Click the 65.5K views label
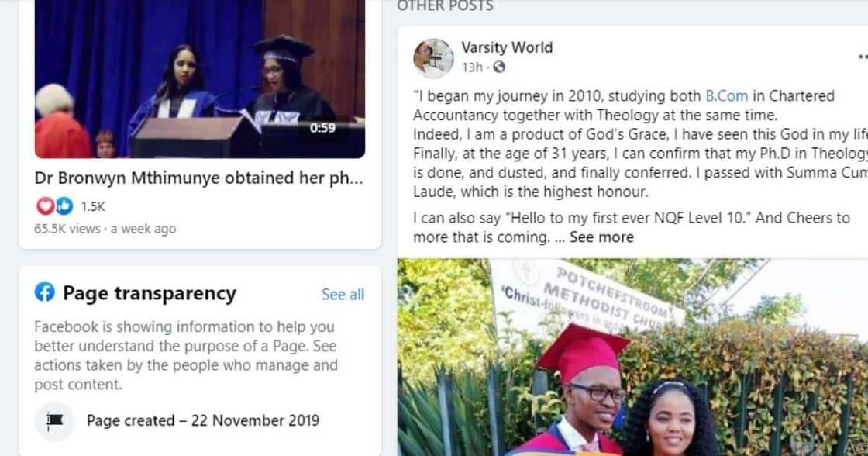This screenshot has height=456, width=868. pos(67,228)
